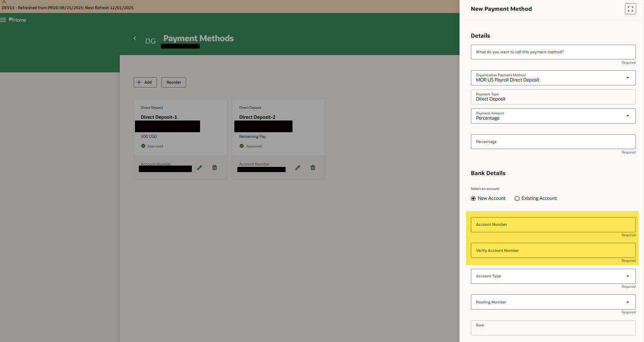Click the Reorder button

tap(174, 82)
